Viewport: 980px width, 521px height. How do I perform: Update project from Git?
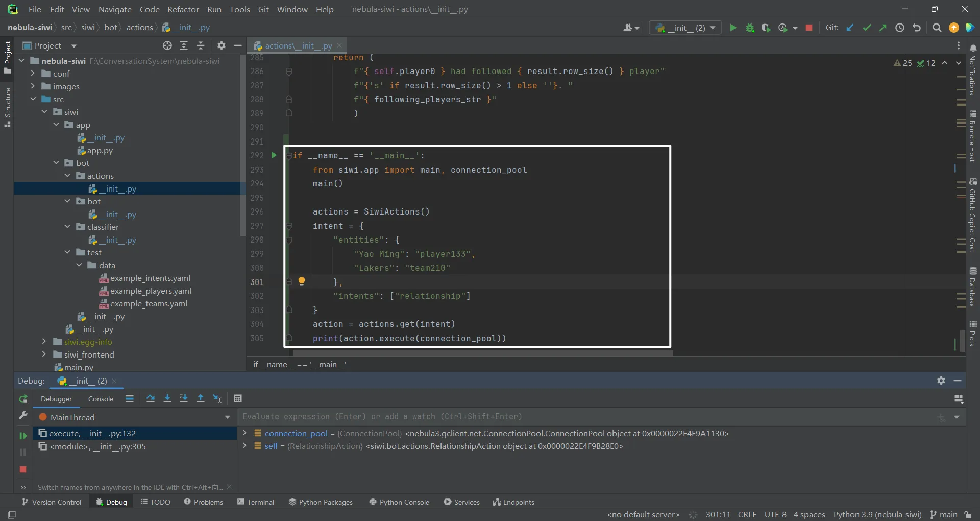pos(850,28)
